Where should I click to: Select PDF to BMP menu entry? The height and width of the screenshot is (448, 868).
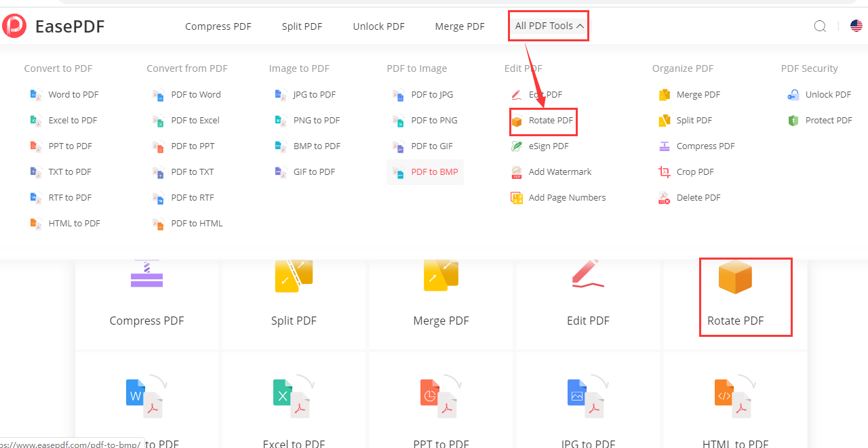click(425, 172)
